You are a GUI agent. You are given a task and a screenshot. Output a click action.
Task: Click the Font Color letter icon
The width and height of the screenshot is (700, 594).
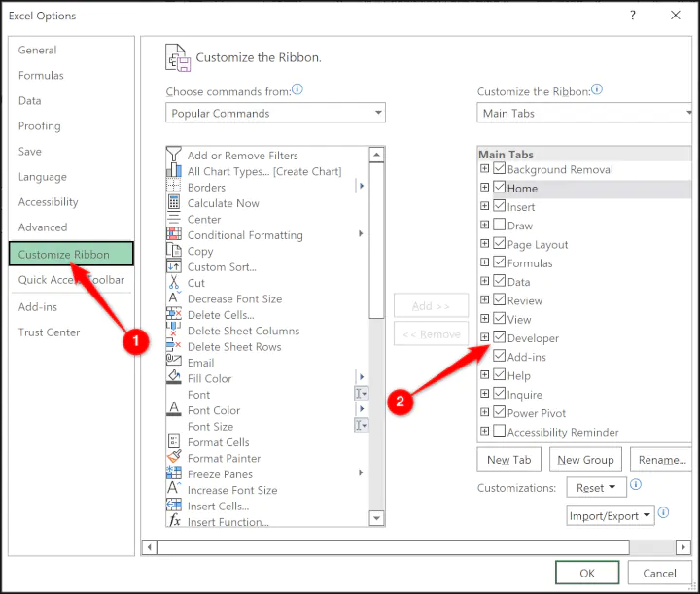(x=174, y=409)
